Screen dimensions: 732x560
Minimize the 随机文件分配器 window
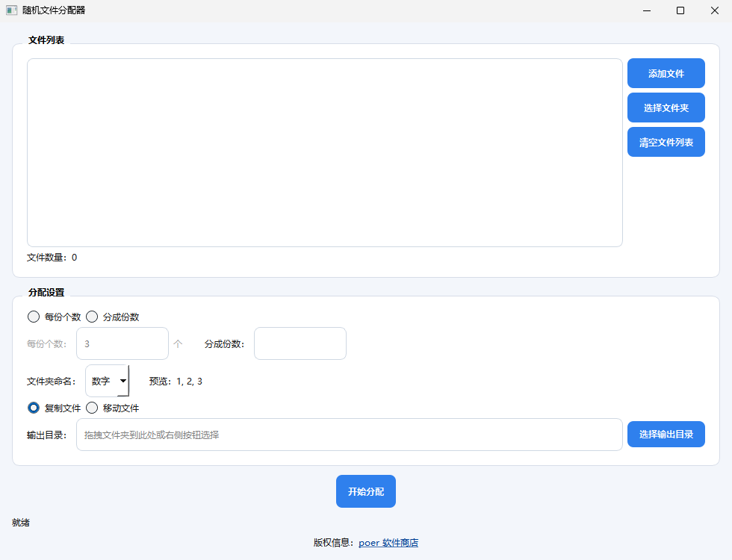tap(647, 10)
